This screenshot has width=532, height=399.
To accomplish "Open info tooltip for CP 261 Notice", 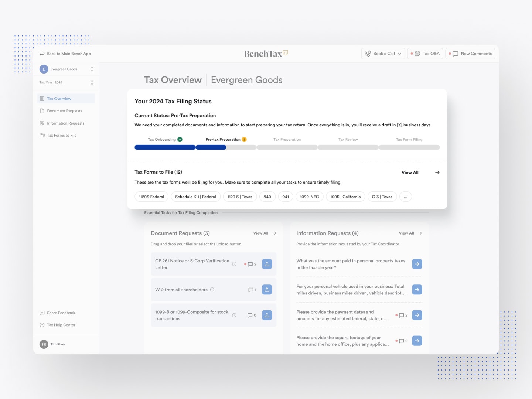I will tap(234, 264).
